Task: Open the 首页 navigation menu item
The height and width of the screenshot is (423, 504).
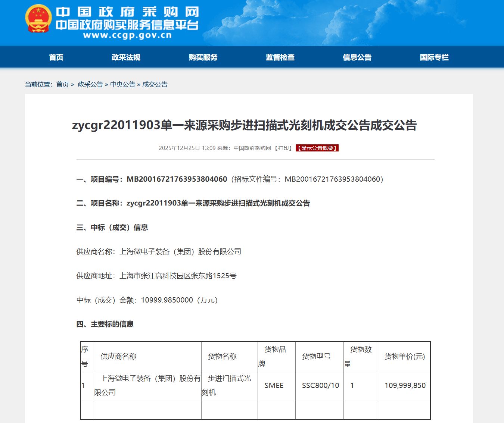Action: (56, 57)
